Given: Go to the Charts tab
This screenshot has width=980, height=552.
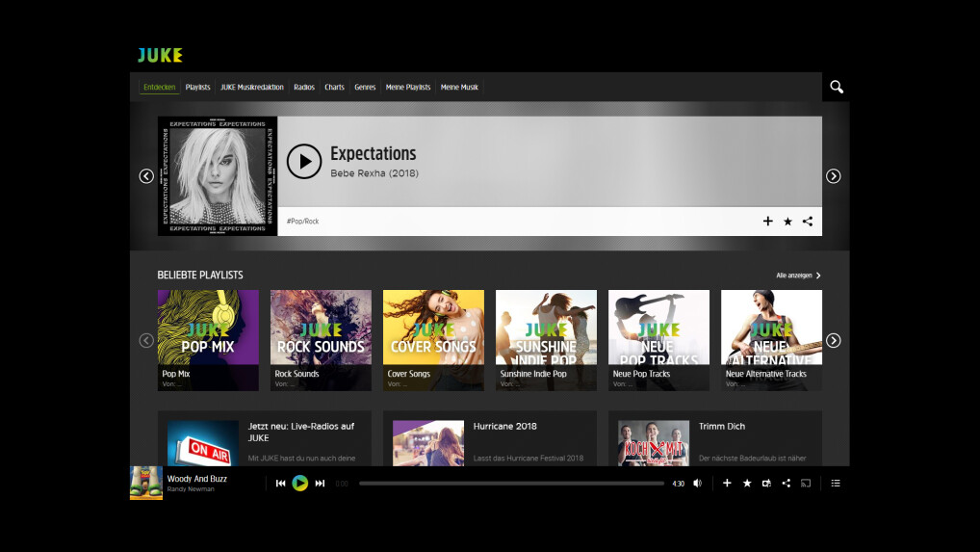Looking at the screenshot, I should coord(334,88).
